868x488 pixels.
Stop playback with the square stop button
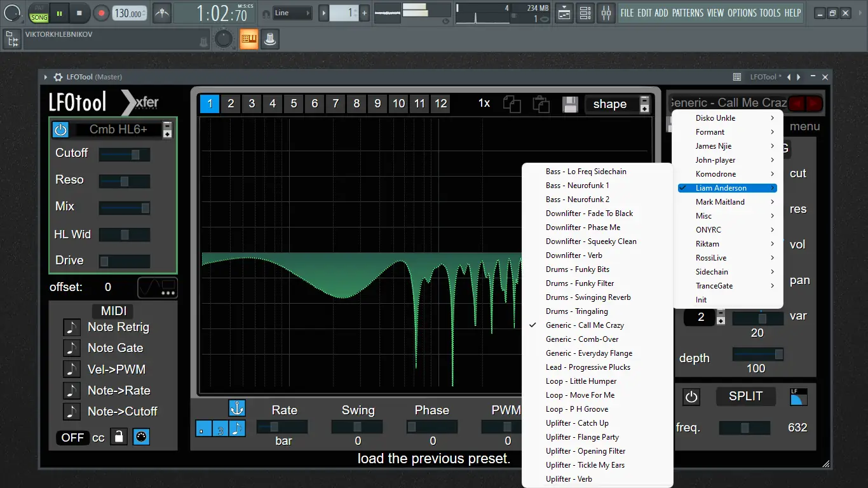point(79,13)
